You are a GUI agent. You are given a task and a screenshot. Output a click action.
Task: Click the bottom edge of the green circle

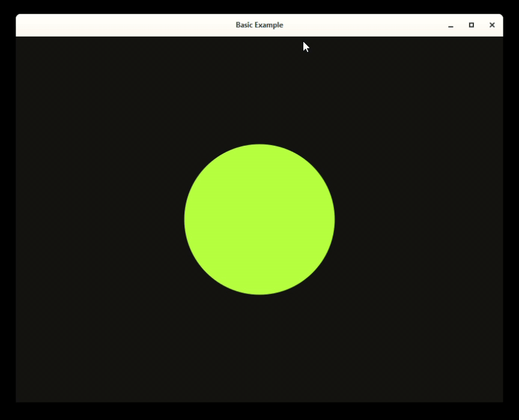click(x=259, y=293)
